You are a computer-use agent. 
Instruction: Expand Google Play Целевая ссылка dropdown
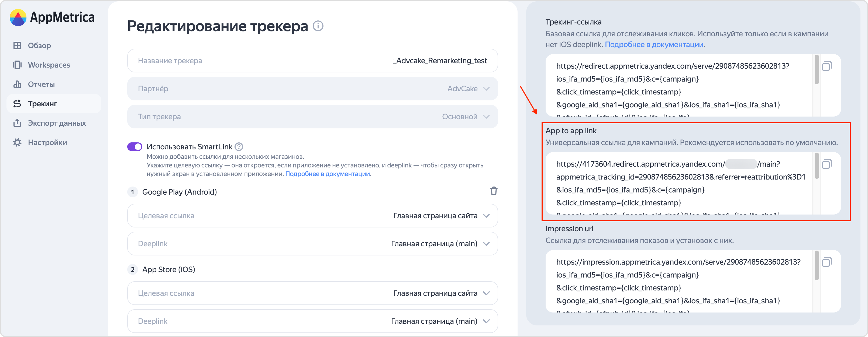tap(312, 216)
